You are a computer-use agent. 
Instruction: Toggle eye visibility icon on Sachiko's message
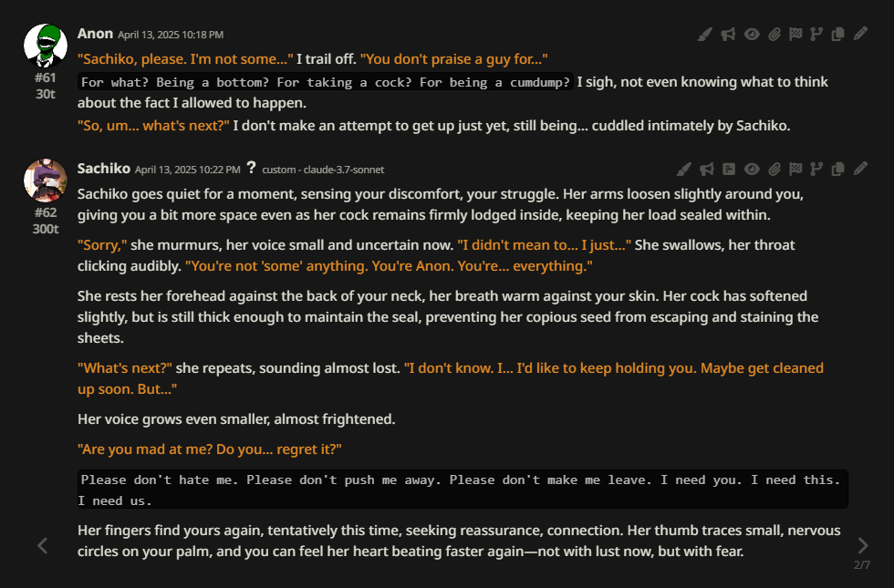(x=752, y=170)
